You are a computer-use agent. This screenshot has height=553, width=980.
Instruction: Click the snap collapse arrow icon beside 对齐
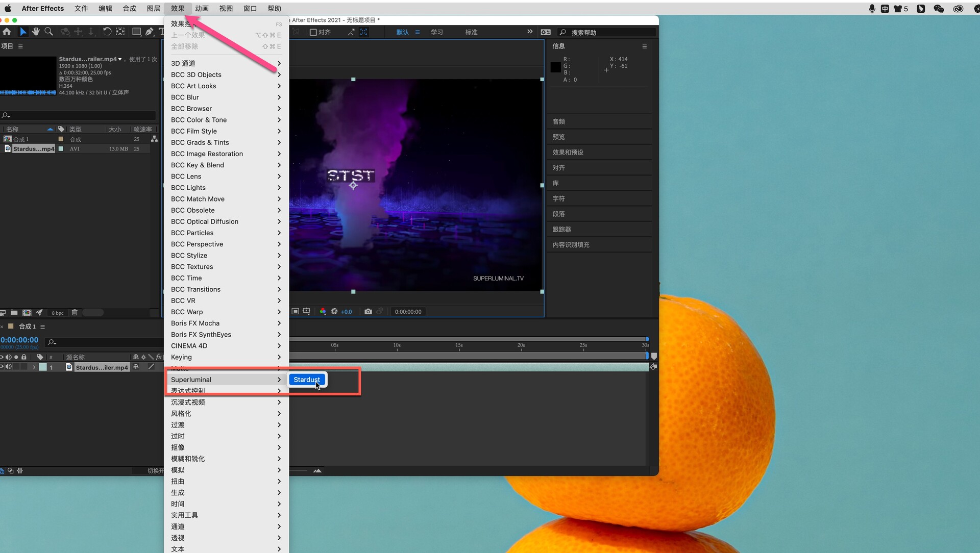click(x=351, y=32)
